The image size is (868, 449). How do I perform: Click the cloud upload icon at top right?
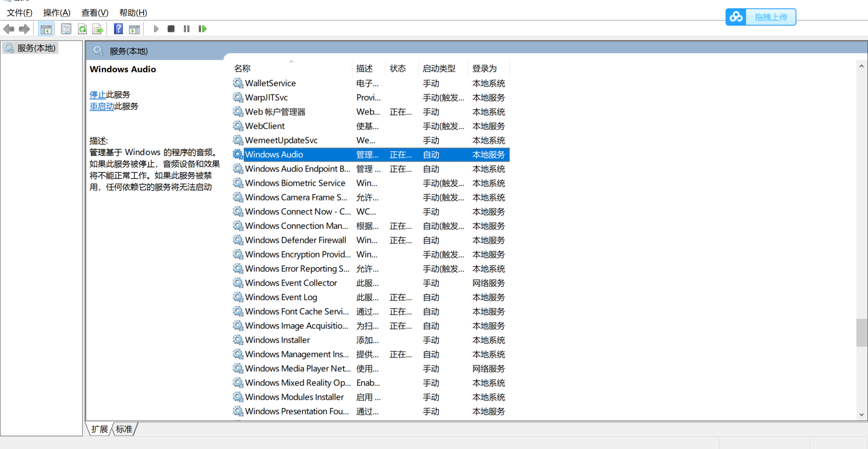pos(736,17)
